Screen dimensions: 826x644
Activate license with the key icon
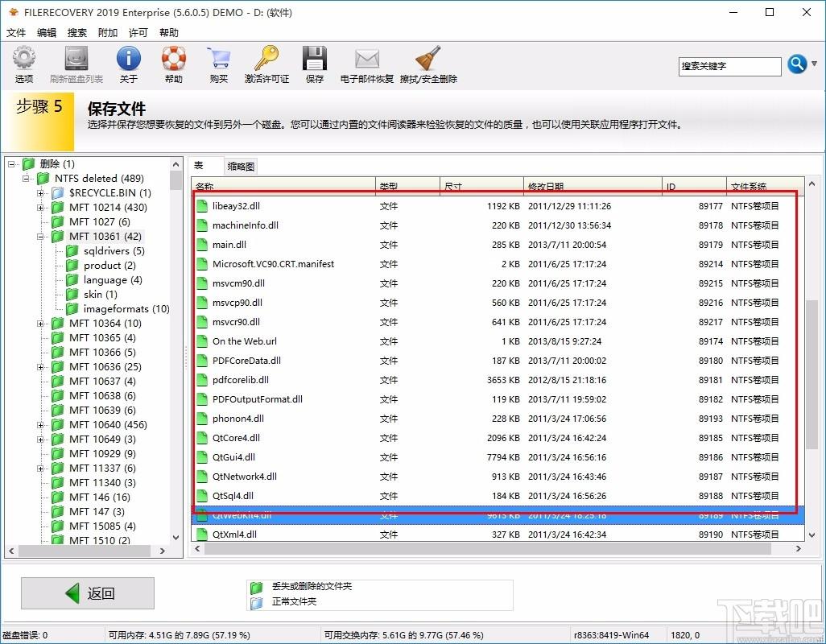(x=266, y=64)
